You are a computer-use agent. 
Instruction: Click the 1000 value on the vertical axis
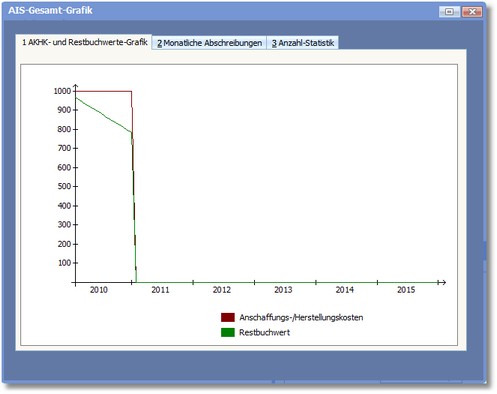pos(62,91)
